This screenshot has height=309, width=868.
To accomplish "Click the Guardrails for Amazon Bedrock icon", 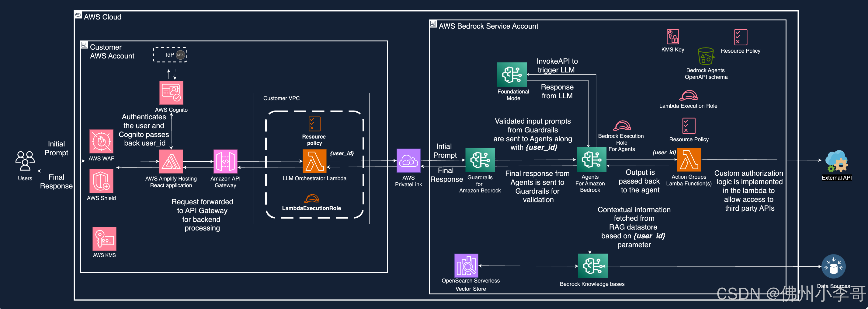I will pos(480,160).
